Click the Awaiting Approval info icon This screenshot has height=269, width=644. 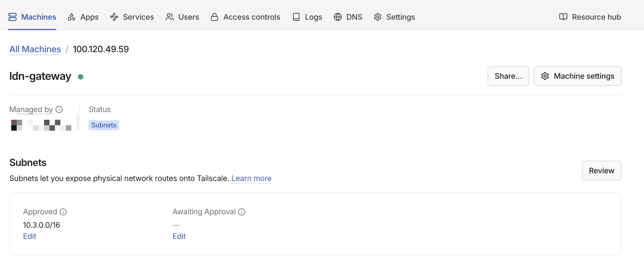pyautogui.click(x=242, y=211)
